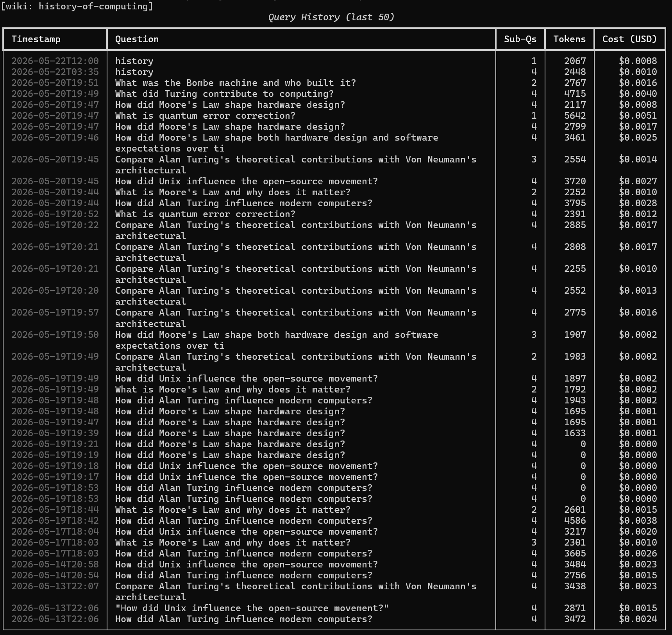Click cost value $0.0024
672x635 pixels.
tap(638, 619)
